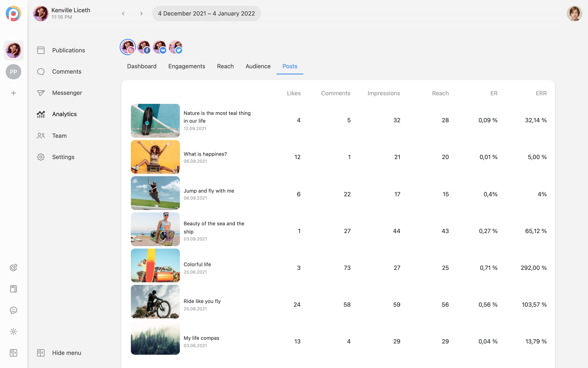Viewport: 588px width, 368px height.
Task: Switch to the Dashboard tab
Action: (142, 66)
